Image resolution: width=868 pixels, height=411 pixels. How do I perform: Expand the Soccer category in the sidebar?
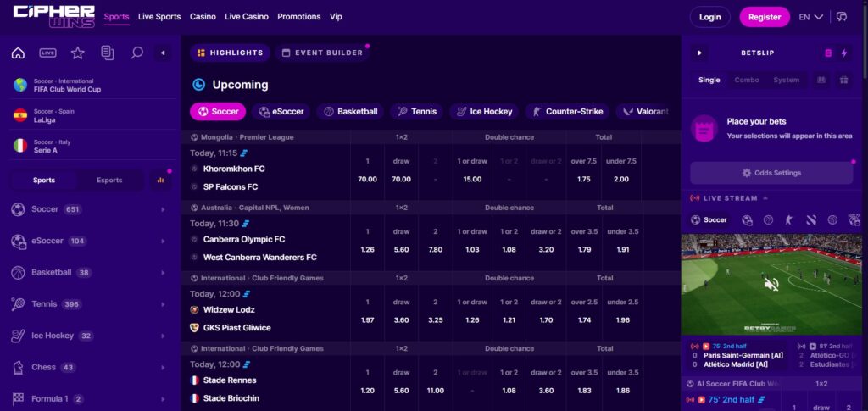pyautogui.click(x=162, y=209)
